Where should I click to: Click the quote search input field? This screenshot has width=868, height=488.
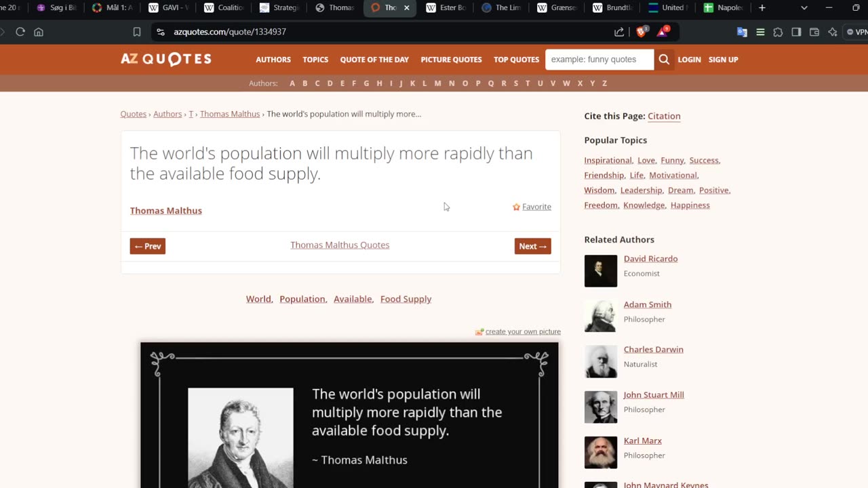click(599, 60)
